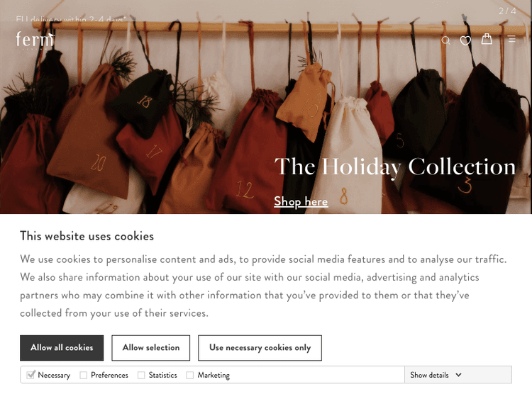The width and height of the screenshot is (532, 399).
Task: Click The Holiday Collection heading
Action: [395, 167]
